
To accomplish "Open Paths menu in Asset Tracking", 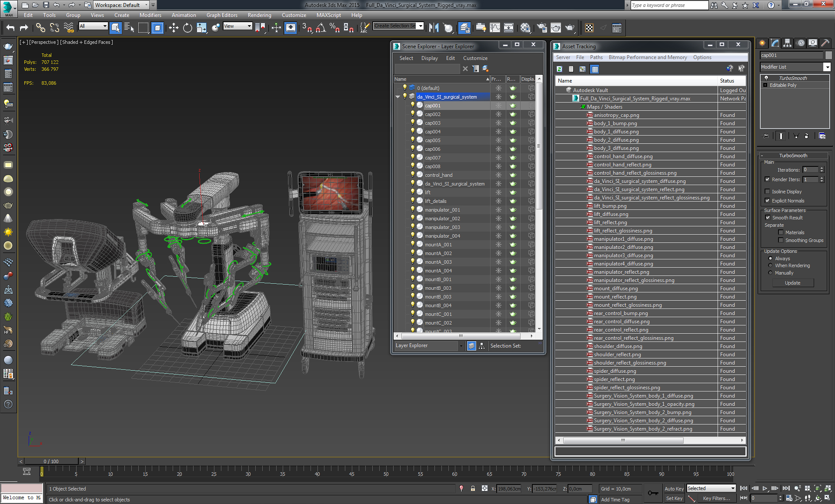I will pos(596,57).
